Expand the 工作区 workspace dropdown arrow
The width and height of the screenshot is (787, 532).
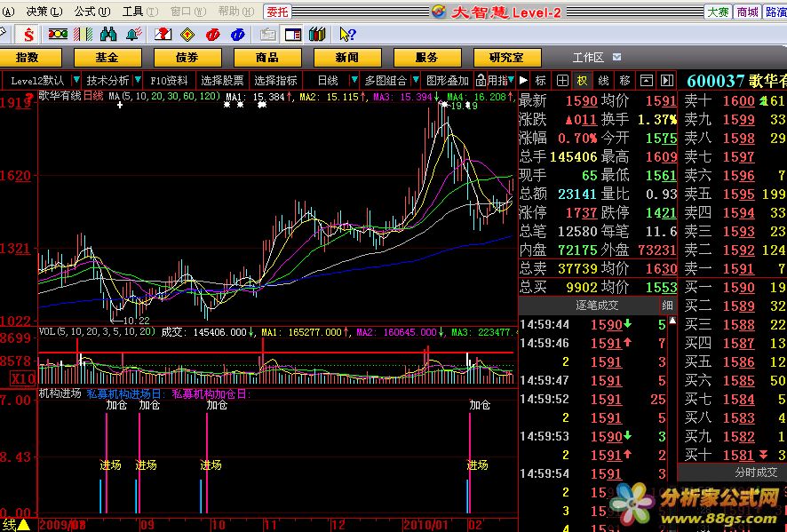point(616,57)
